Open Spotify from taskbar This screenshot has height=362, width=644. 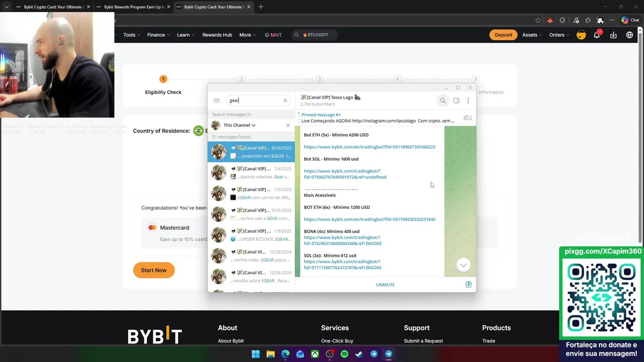[344, 354]
